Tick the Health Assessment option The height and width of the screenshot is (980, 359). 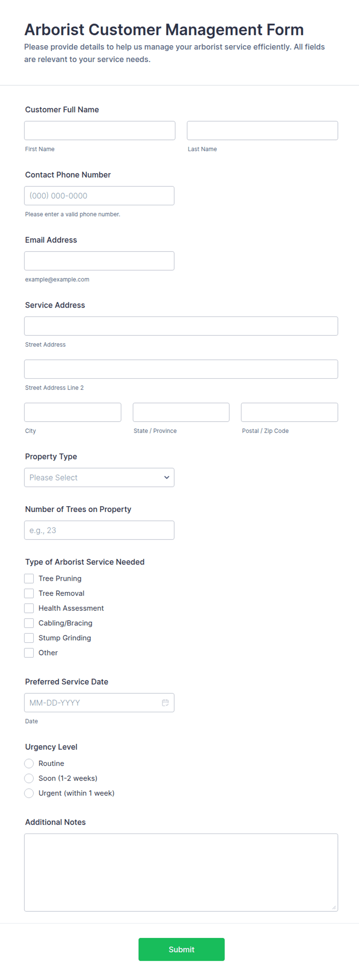click(x=29, y=608)
